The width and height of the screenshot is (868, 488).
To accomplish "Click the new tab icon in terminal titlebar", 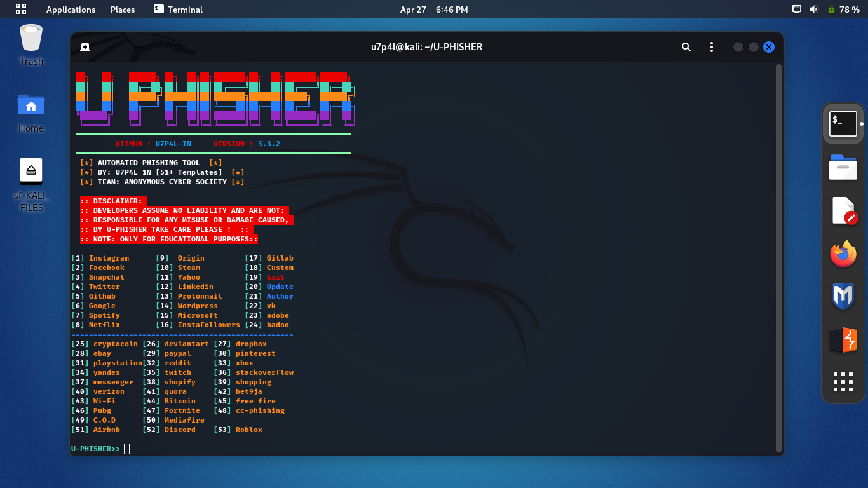I will click(x=85, y=47).
